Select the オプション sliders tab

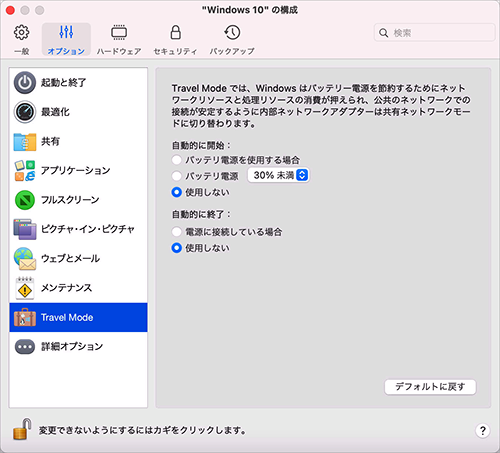click(x=66, y=39)
